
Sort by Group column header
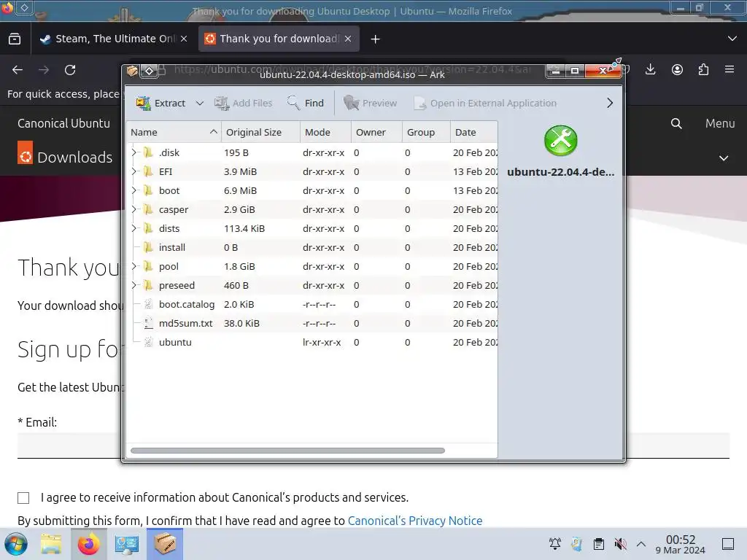426,133
